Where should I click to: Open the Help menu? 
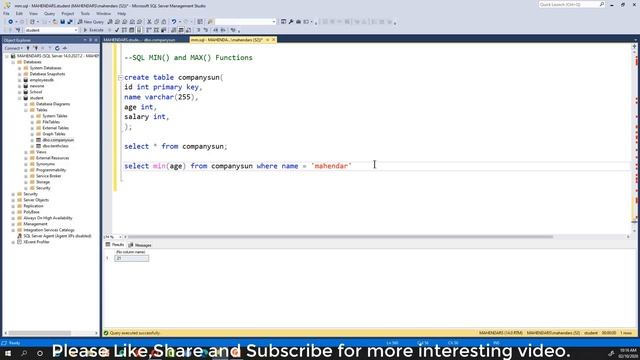tap(122, 13)
